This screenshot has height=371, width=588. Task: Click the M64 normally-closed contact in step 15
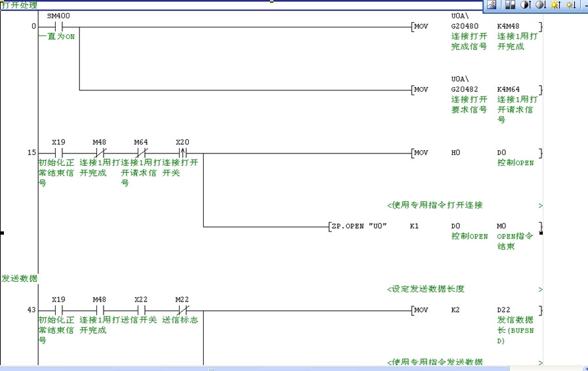141,153
